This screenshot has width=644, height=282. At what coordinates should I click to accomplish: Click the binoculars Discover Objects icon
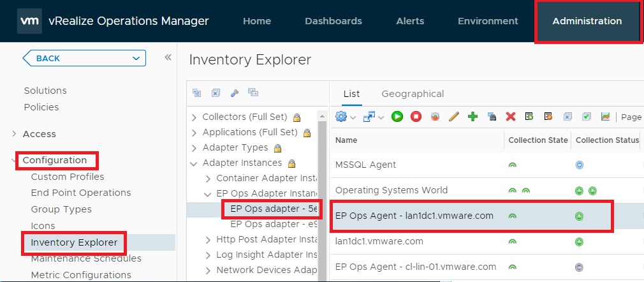[492, 117]
